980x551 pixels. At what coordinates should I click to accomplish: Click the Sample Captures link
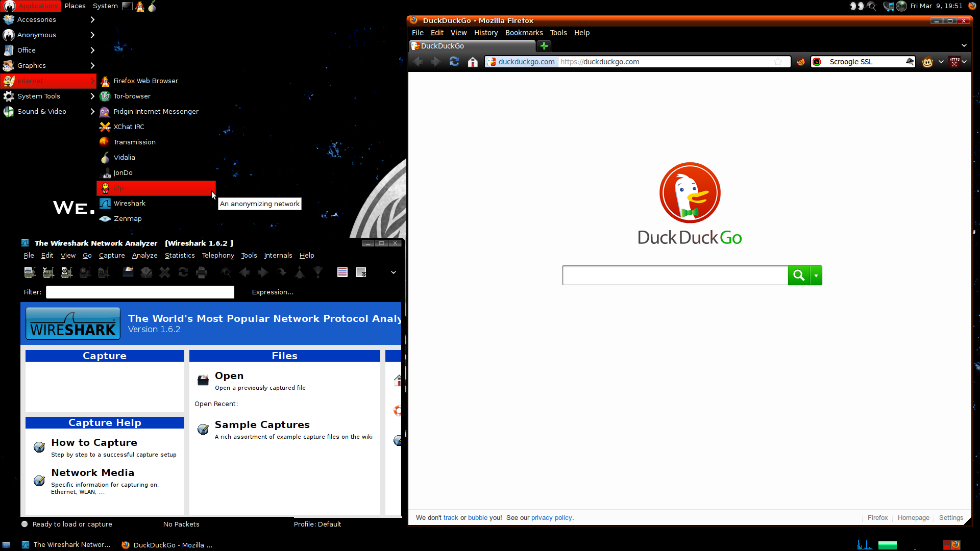click(262, 424)
